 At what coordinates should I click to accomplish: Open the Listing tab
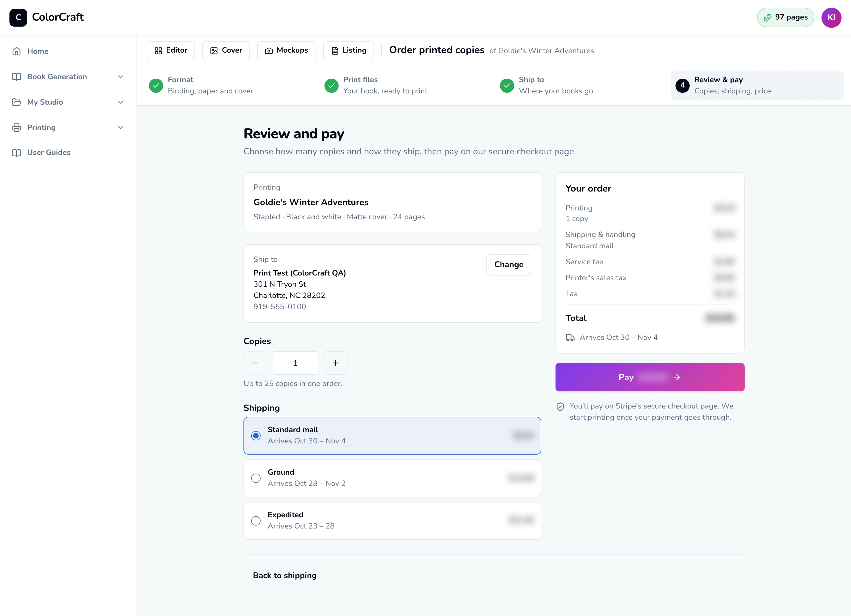pos(349,50)
